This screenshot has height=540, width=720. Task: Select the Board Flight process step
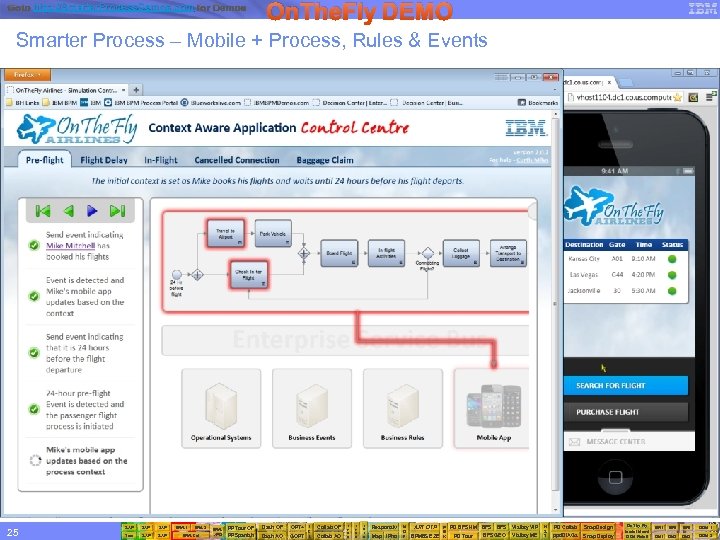point(339,253)
